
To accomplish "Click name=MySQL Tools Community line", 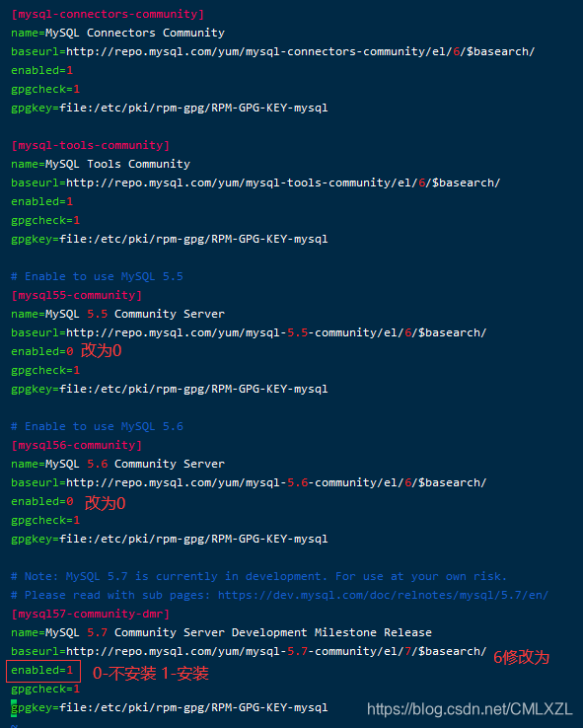I will tap(101, 165).
